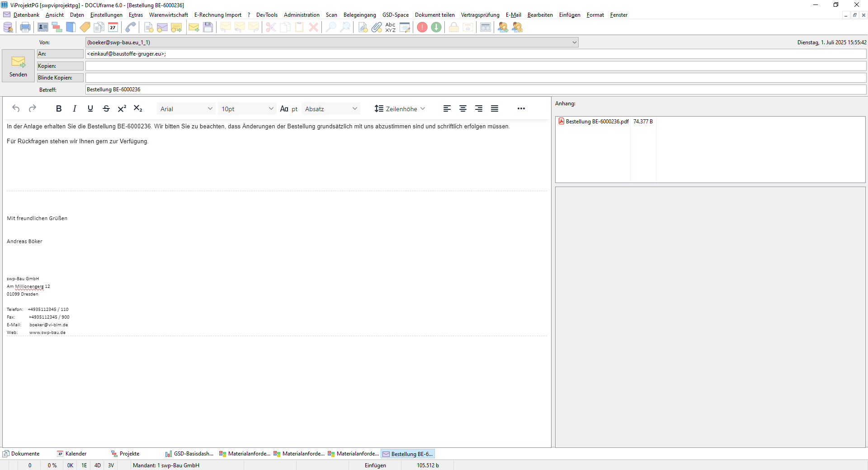The width and height of the screenshot is (868, 470).
Task: Mark high priority with red exclamation
Action: click(x=422, y=28)
